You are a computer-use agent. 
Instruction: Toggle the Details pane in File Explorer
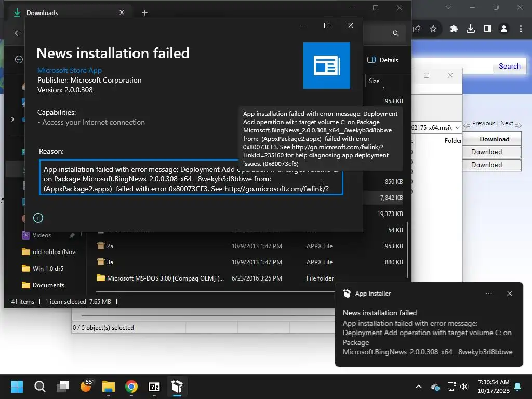(383, 60)
